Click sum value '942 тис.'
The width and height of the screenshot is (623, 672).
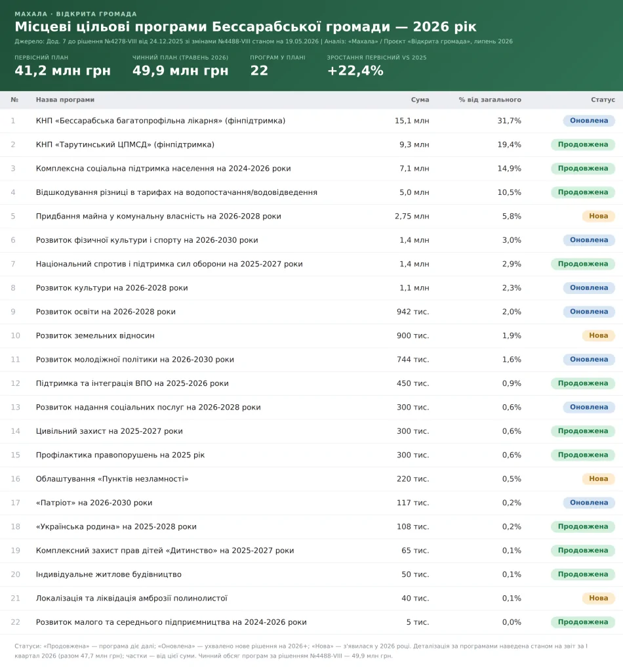[x=412, y=312]
